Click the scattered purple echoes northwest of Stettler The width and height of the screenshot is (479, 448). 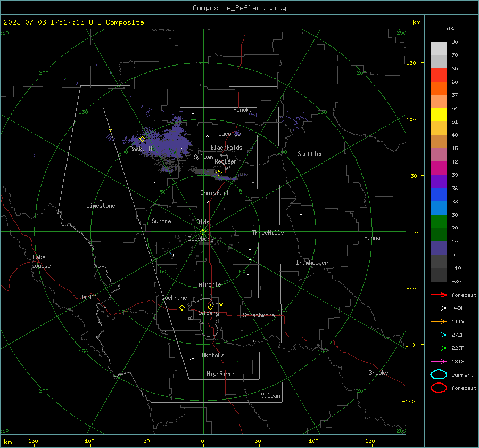[x=294, y=121]
